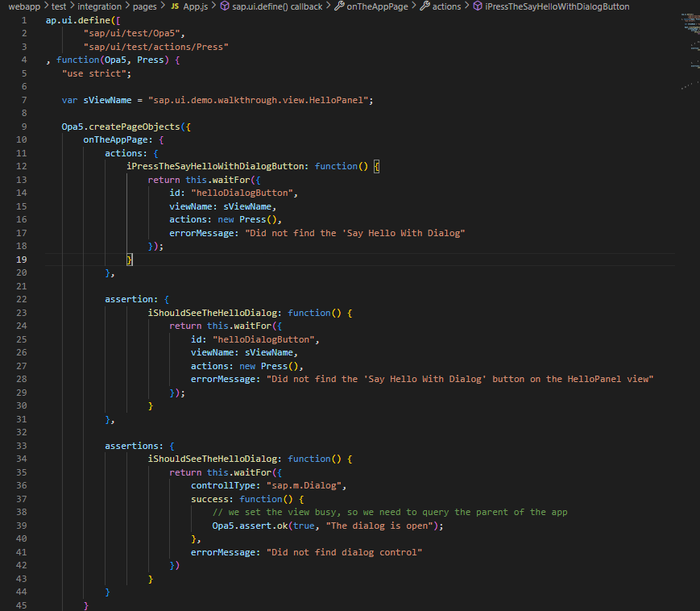Place cursor on "use strict" string

(93, 73)
